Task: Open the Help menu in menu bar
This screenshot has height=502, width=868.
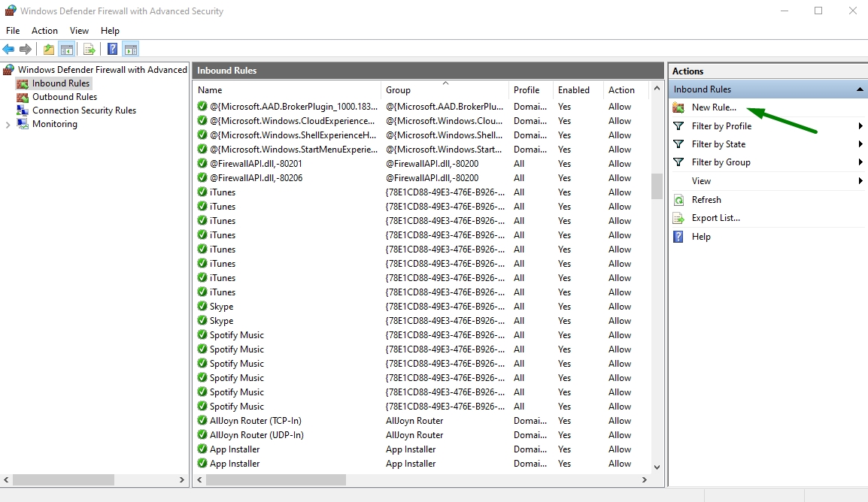Action: (x=110, y=31)
